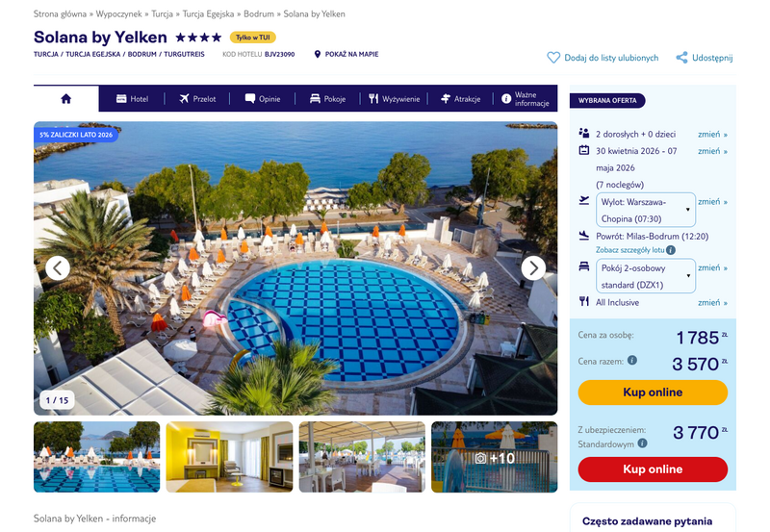
Task: Switch to the Pokoje tab
Action: 328,99
